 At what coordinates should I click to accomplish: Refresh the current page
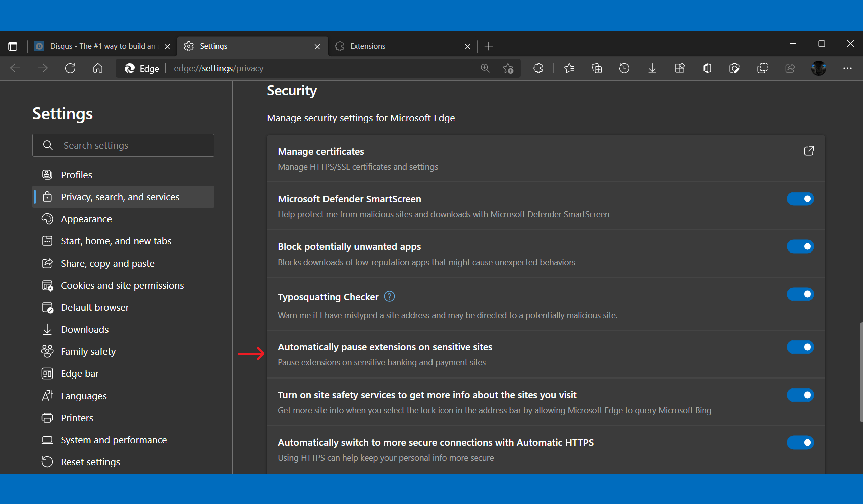(70, 68)
